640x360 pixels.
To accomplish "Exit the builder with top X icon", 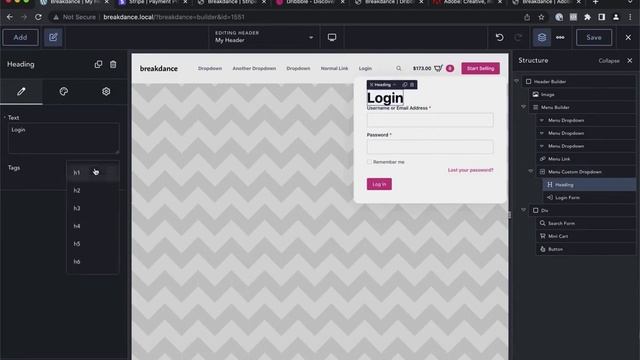I will point(628,38).
